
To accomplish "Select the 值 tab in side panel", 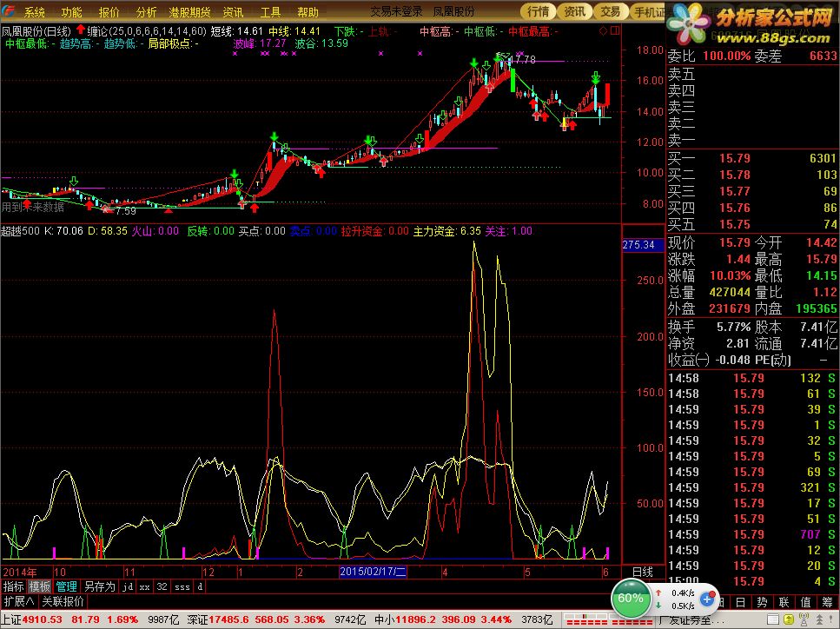I will [805, 602].
